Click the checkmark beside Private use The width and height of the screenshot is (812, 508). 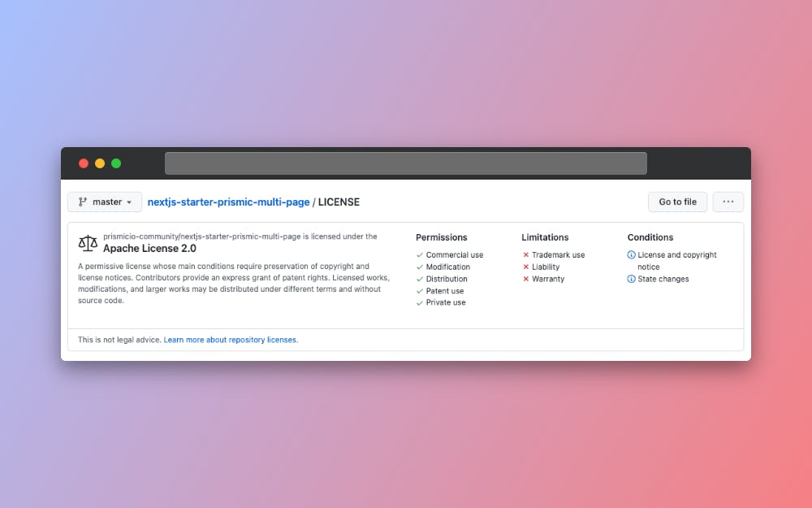pyautogui.click(x=420, y=302)
